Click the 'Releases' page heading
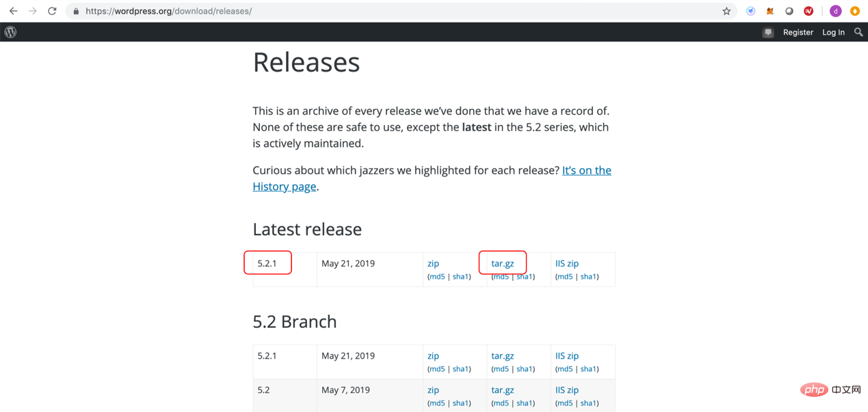The width and height of the screenshot is (868, 412). pos(306,62)
